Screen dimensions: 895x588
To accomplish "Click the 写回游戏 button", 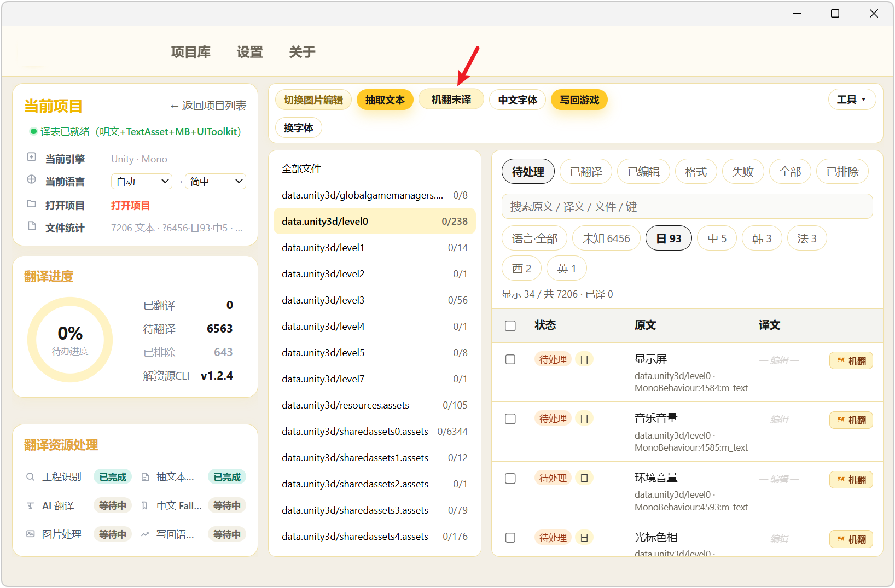I will 579,100.
